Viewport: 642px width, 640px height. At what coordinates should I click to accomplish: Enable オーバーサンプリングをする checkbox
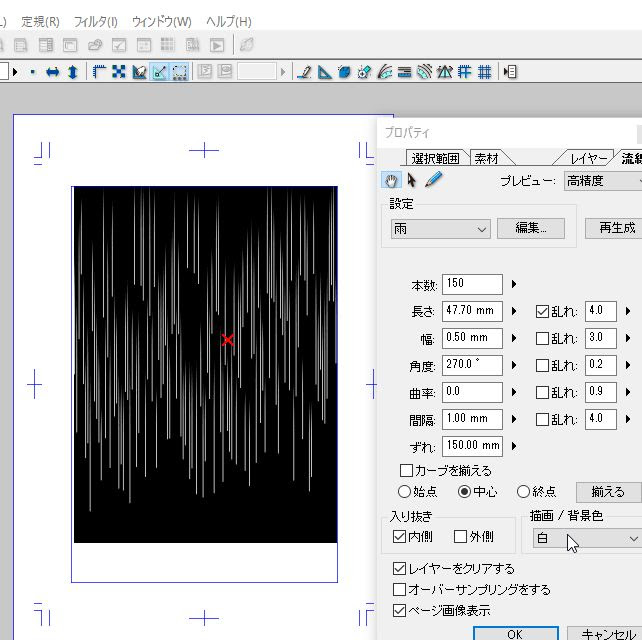click(399, 590)
